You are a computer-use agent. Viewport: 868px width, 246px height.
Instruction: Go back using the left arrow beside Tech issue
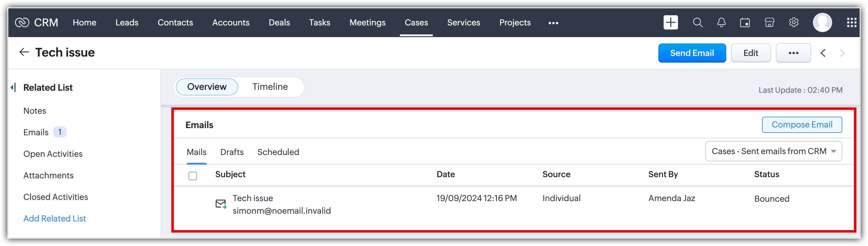pos(24,52)
